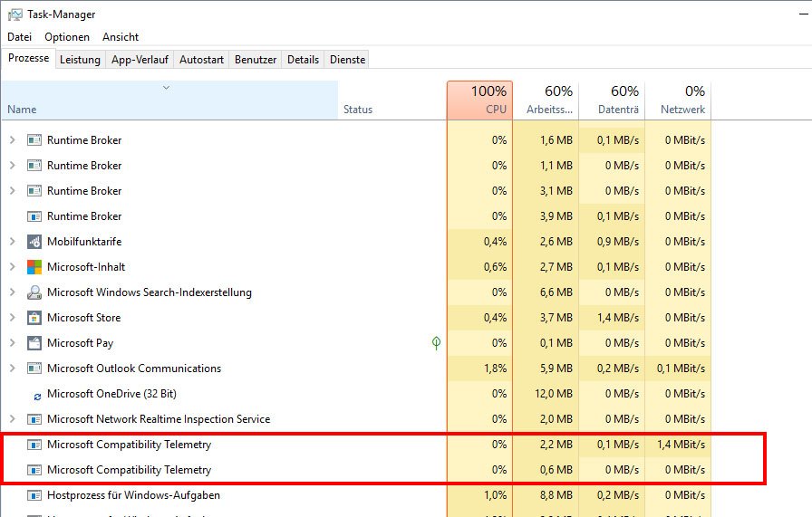Sort by the Arbeitsspeicher column header
Screen dimensions: 812x517
[x=546, y=101]
